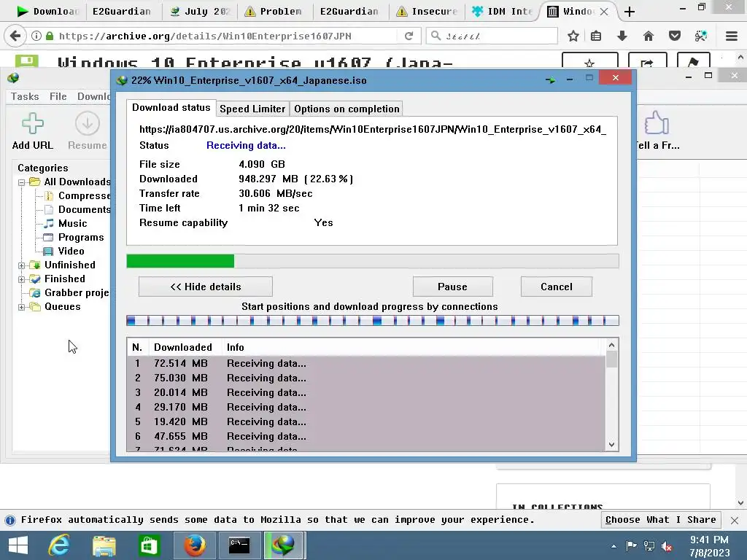
Task: Open a new Firefox tab with plus
Action: pyautogui.click(x=630, y=12)
